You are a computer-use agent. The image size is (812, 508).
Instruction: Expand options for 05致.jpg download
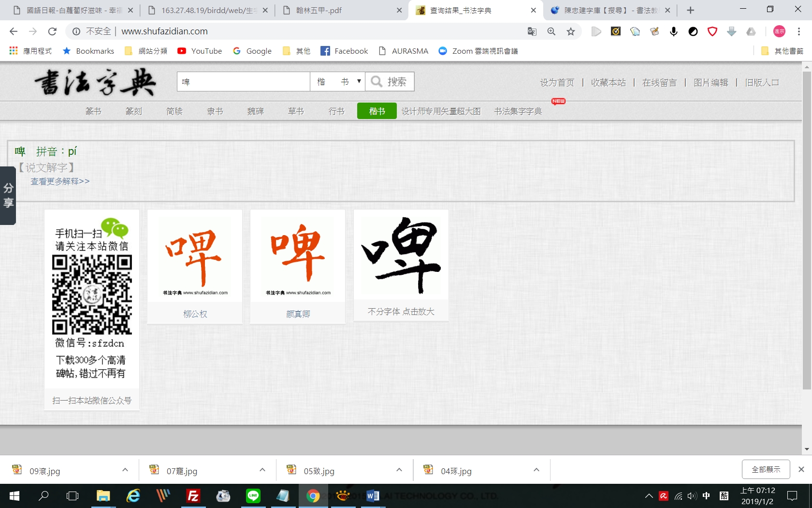(x=399, y=470)
